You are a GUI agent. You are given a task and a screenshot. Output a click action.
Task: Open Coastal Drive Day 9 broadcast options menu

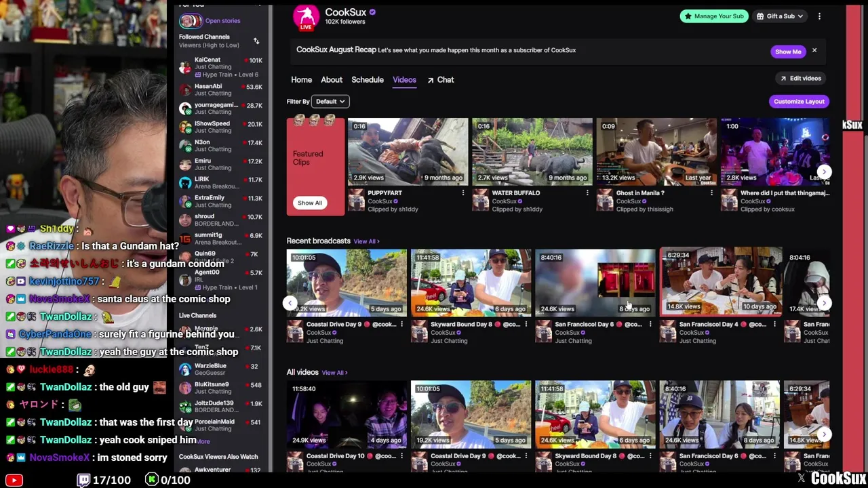pyautogui.click(x=401, y=325)
